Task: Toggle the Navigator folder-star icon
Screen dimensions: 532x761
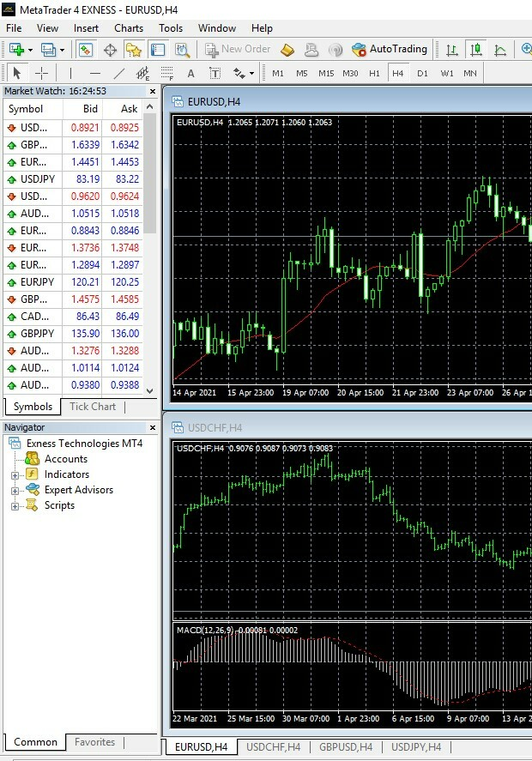Action: coord(134,50)
